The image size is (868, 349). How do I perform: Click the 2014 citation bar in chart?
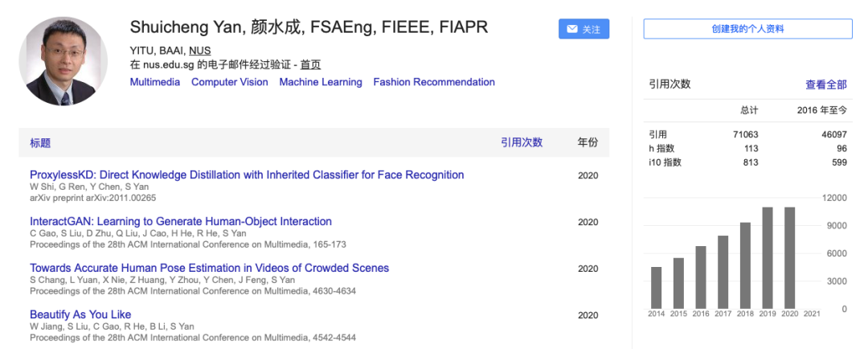[657, 287]
